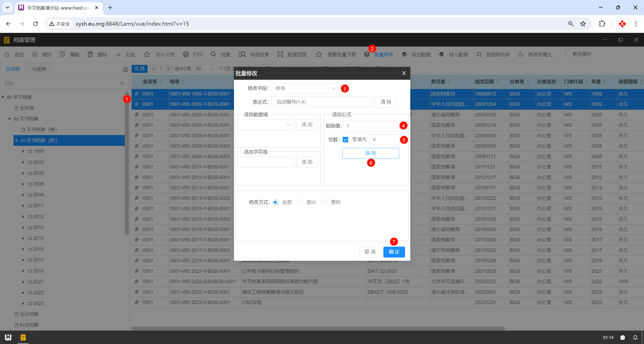This screenshot has width=644, height=344.
Task: Click the 数据范围 expand icon
Action: [x=280, y=54]
